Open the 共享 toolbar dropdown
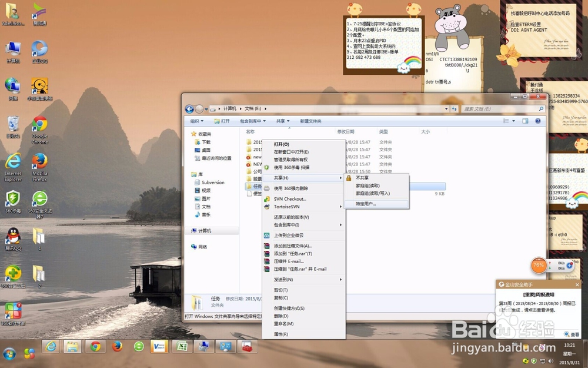The image size is (588, 368). pos(283,121)
